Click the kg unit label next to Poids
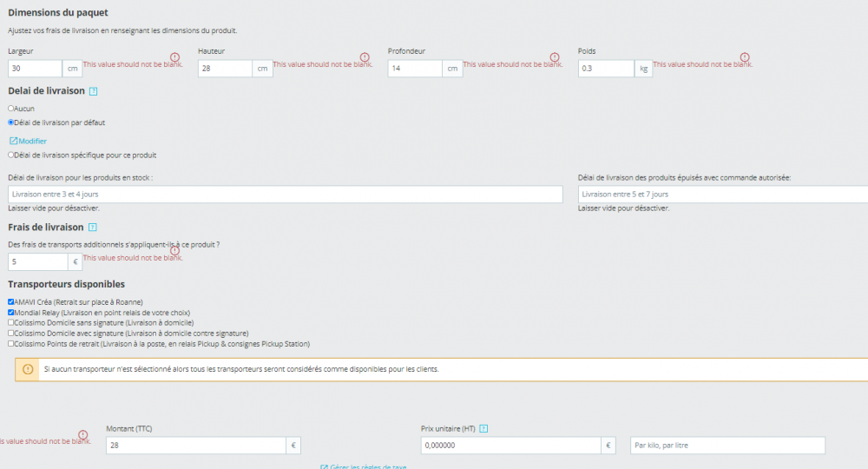This screenshot has width=868, height=469. (643, 69)
